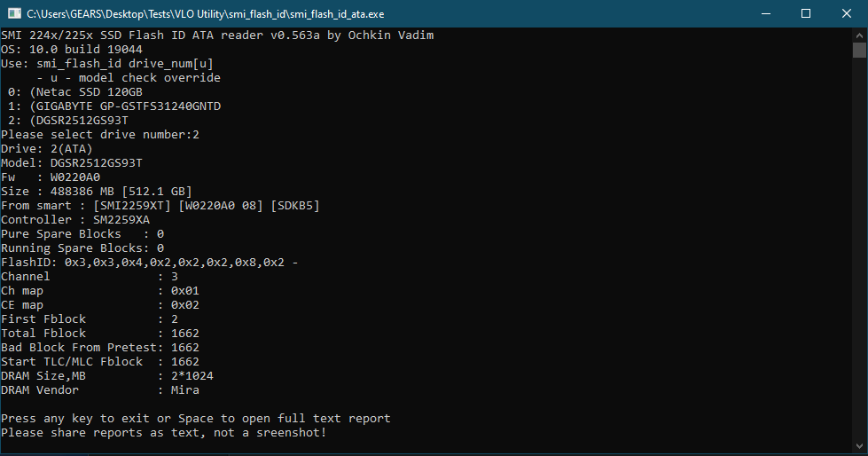Minimize the smi_flash_id console window
The width and height of the screenshot is (868, 456).
[765, 13]
